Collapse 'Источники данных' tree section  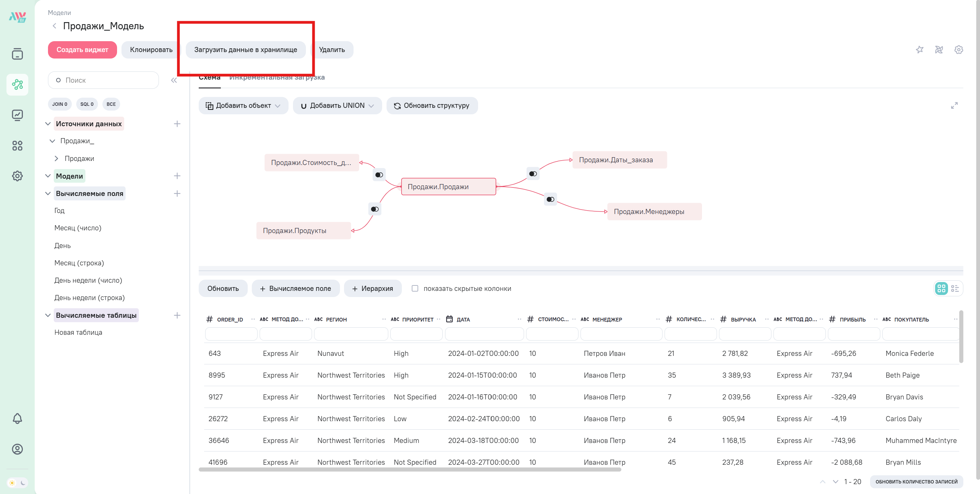tap(48, 123)
